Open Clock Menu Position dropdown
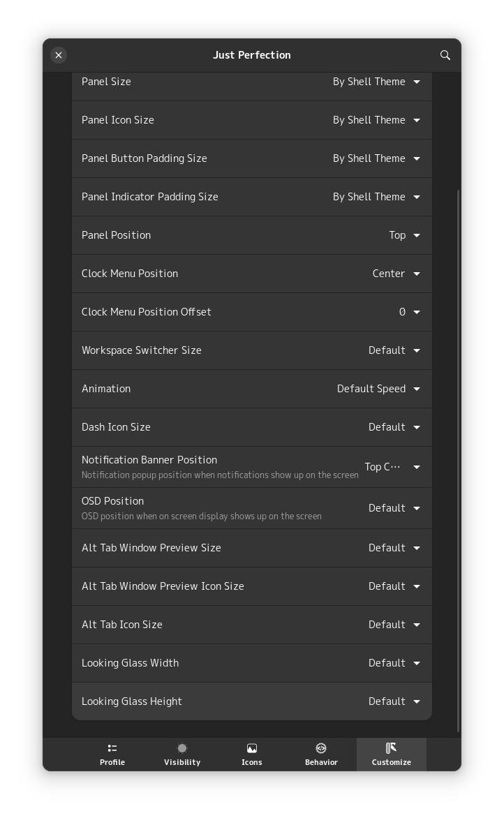Image resolution: width=504 pixels, height=818 pixels. point(396,274)
